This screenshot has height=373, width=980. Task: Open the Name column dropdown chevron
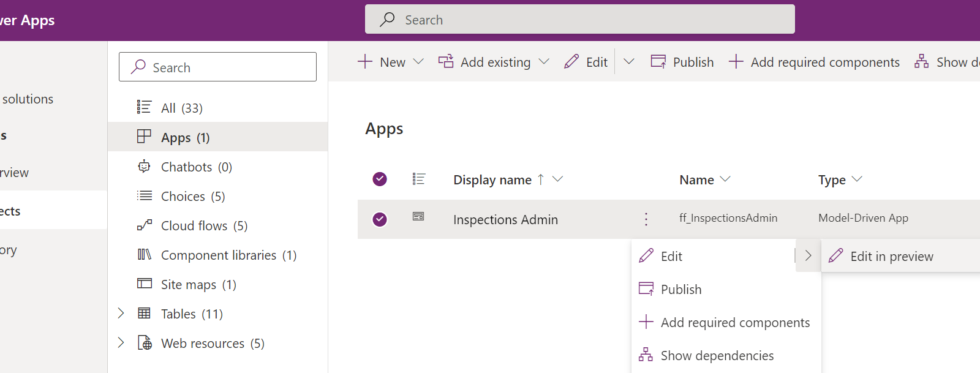725,179
